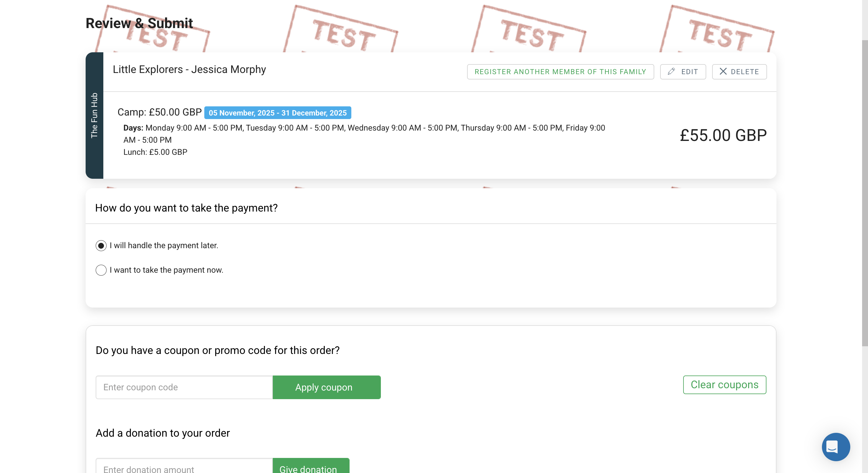Click the pencil icon beside Edit
Image resolution: width=868 pixels, height=473 pixels.
[671, 71]
